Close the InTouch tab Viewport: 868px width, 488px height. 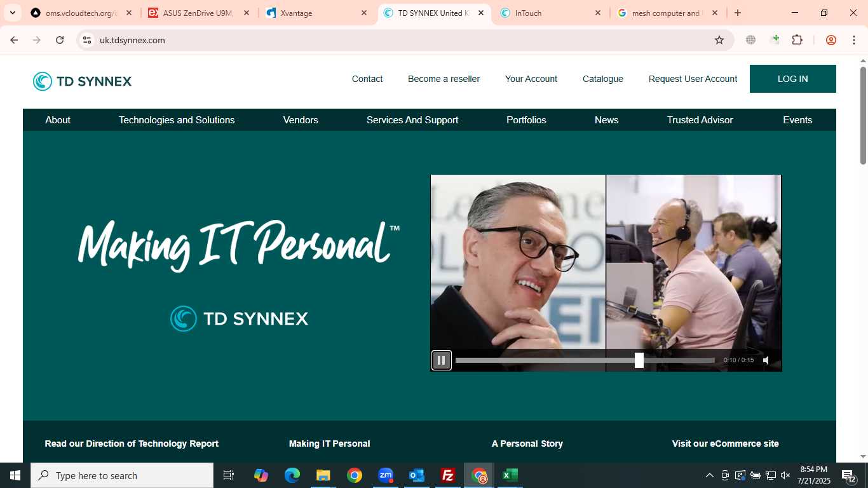tap(598, 13)
